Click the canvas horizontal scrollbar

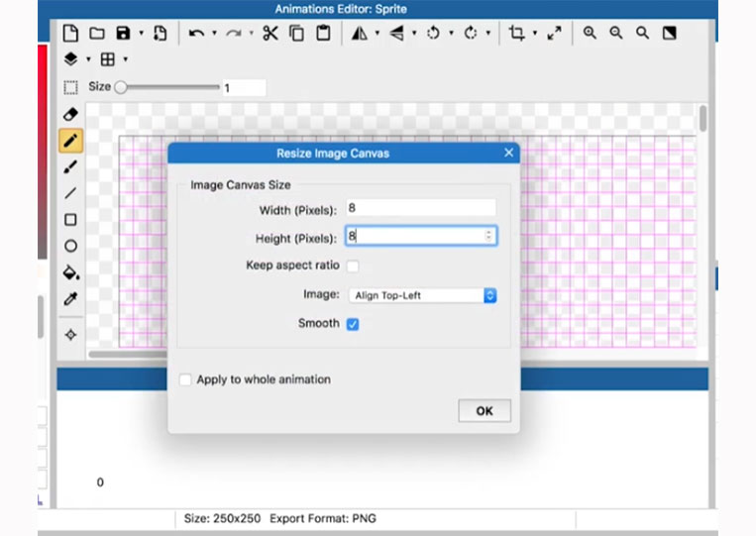pos(128,355)
